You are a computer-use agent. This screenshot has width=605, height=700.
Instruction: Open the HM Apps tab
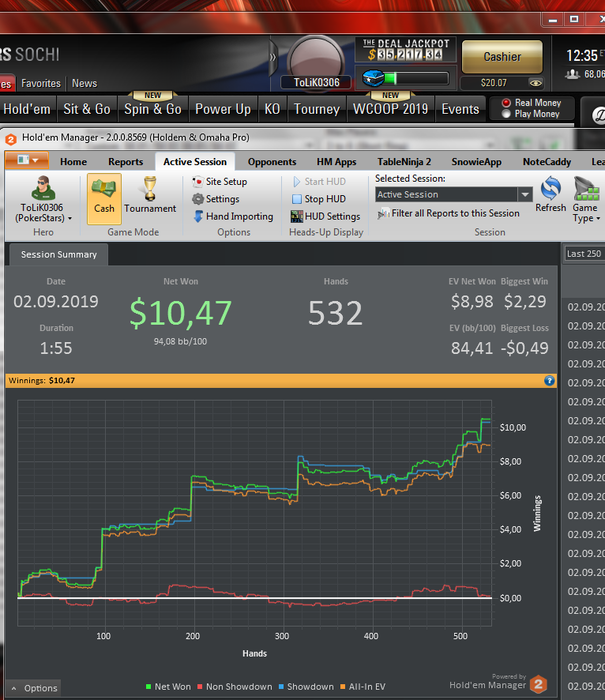click(x=336, y=162)
